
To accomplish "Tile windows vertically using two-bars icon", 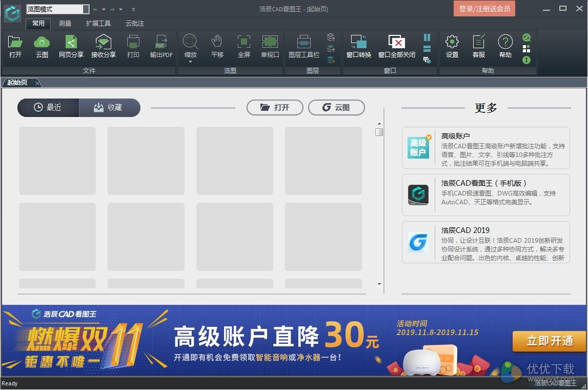I will [x=427, y=37].
